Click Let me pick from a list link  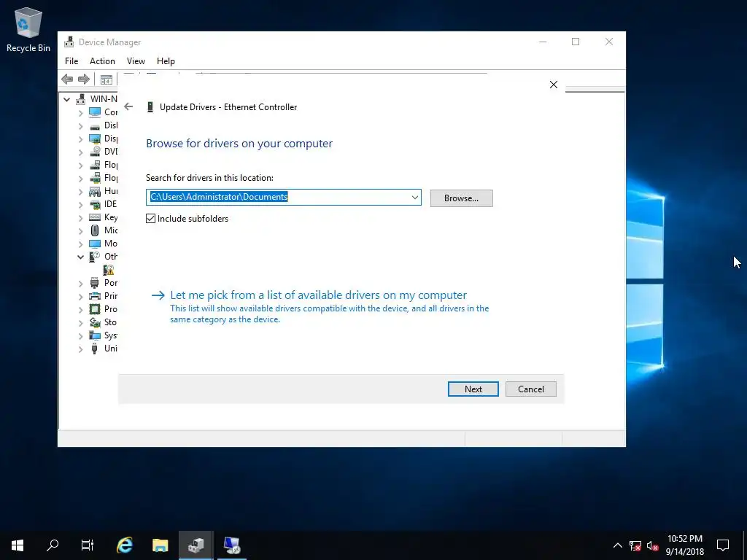click(x=318, y=295)
